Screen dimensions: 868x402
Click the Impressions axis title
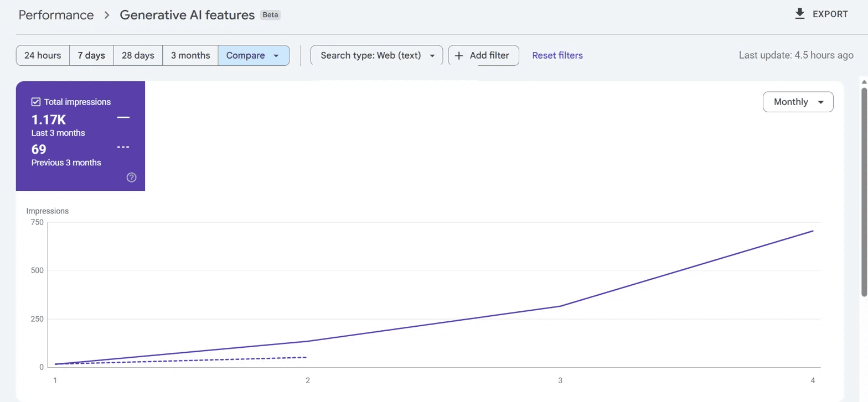pyautogui.click(x=48, y=211)
